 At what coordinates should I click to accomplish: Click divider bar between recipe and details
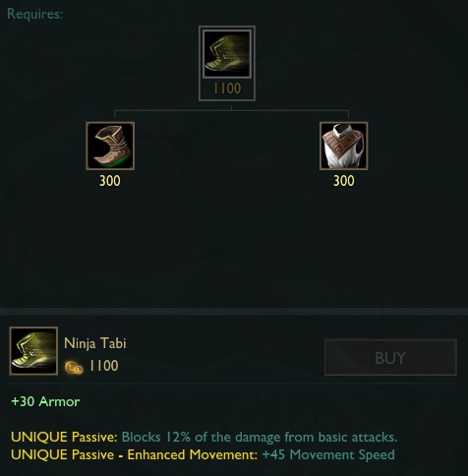pyautogui.click(x=234, y=311)
